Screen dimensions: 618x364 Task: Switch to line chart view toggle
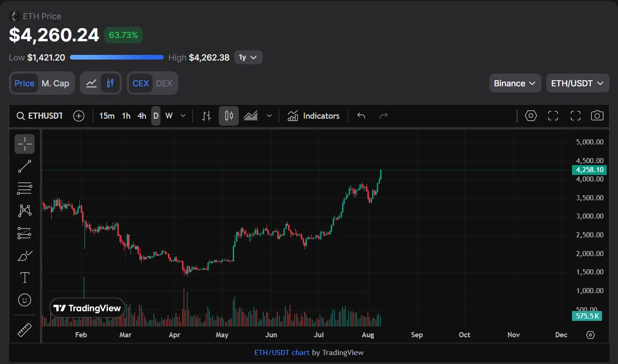point(92,83)
